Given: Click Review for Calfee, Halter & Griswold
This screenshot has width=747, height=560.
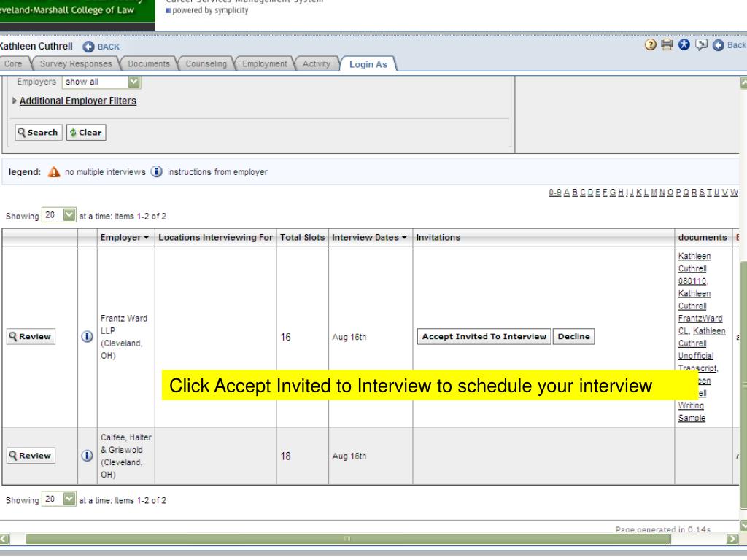Looking at the screenshot, I should 31,455.
